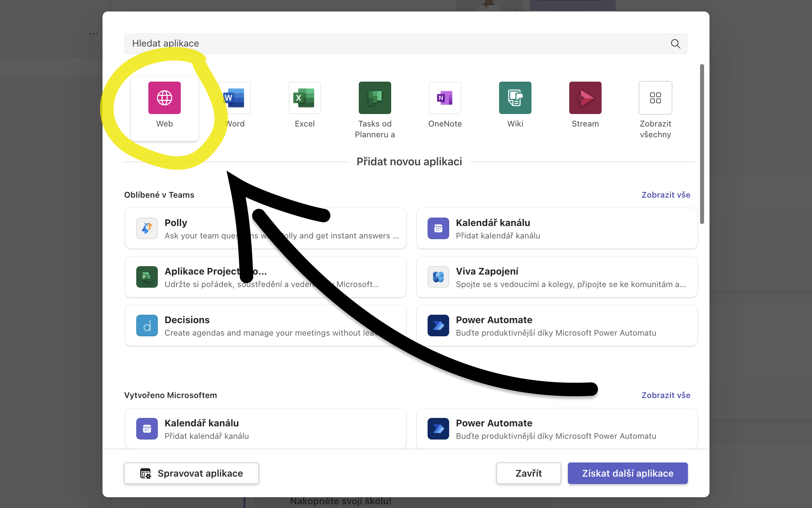Add the Stream app icon

pos(585,98)
